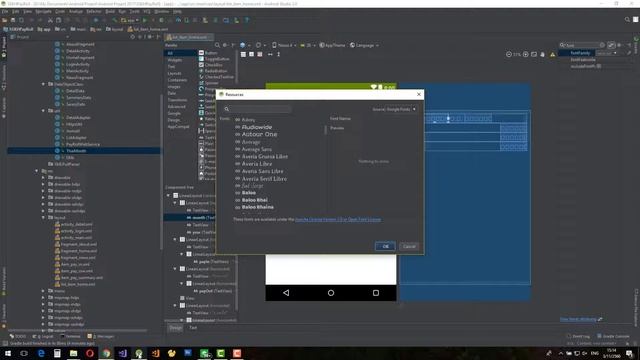
Task: Select the Containers palette category
Action: point(177,80)
